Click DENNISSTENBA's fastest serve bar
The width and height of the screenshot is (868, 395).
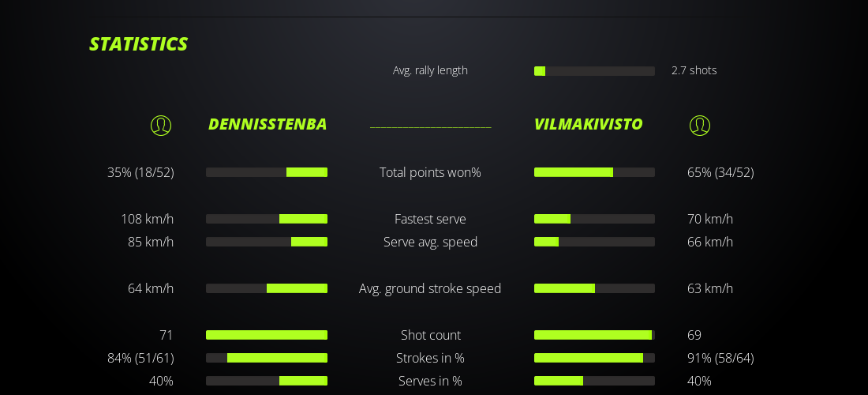tap(267, 219)
